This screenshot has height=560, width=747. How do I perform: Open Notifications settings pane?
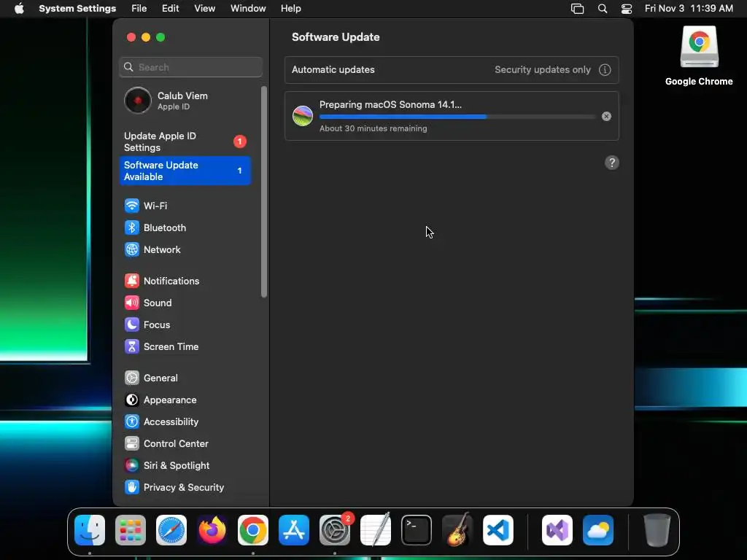tap(185, 281)
